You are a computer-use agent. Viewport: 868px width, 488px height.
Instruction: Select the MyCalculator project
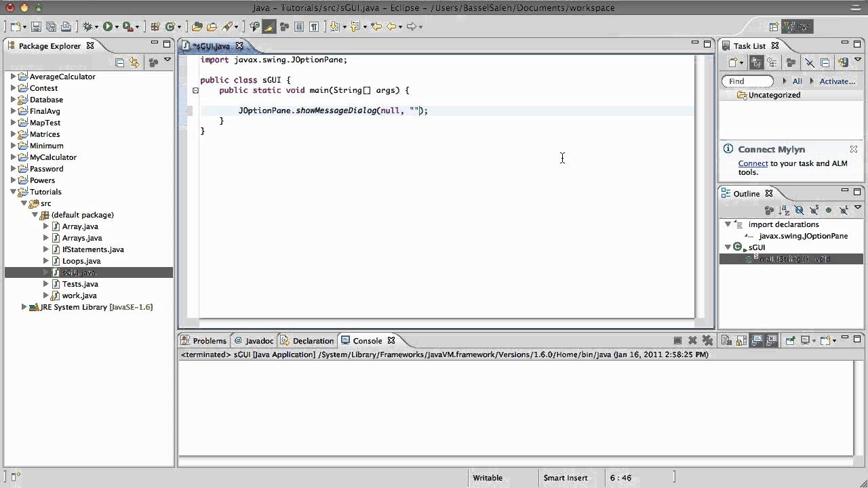pyautogui.click(x=53, y=157)
